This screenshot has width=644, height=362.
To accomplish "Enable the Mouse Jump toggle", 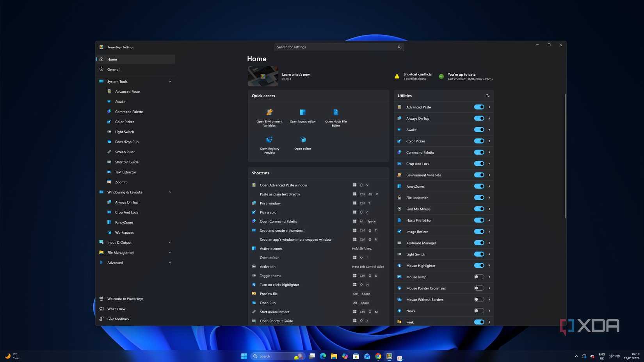I will 479,277.
